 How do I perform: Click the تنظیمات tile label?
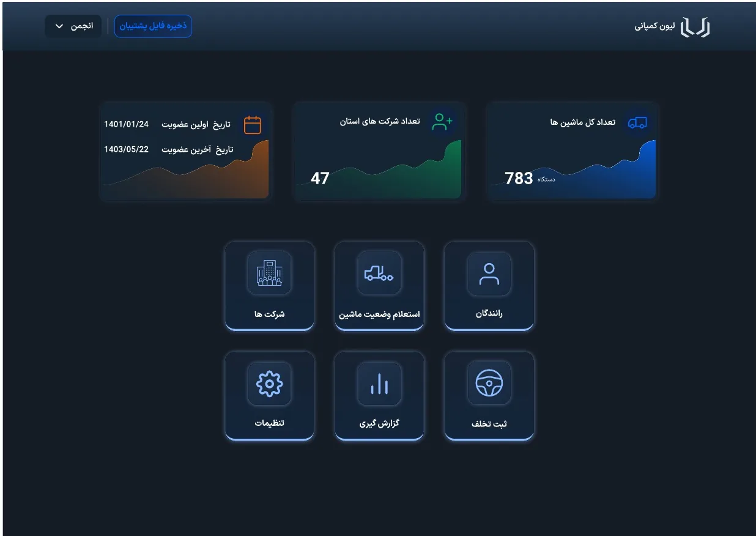pos(270,423)
